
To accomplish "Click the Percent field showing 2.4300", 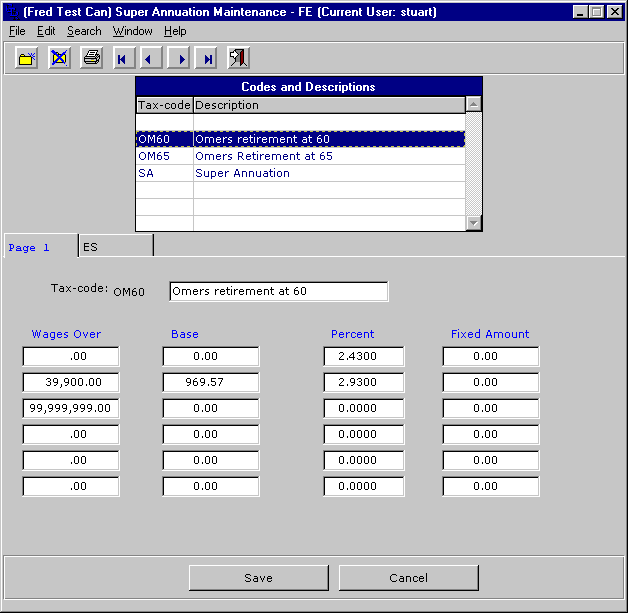I will (364, 357).
